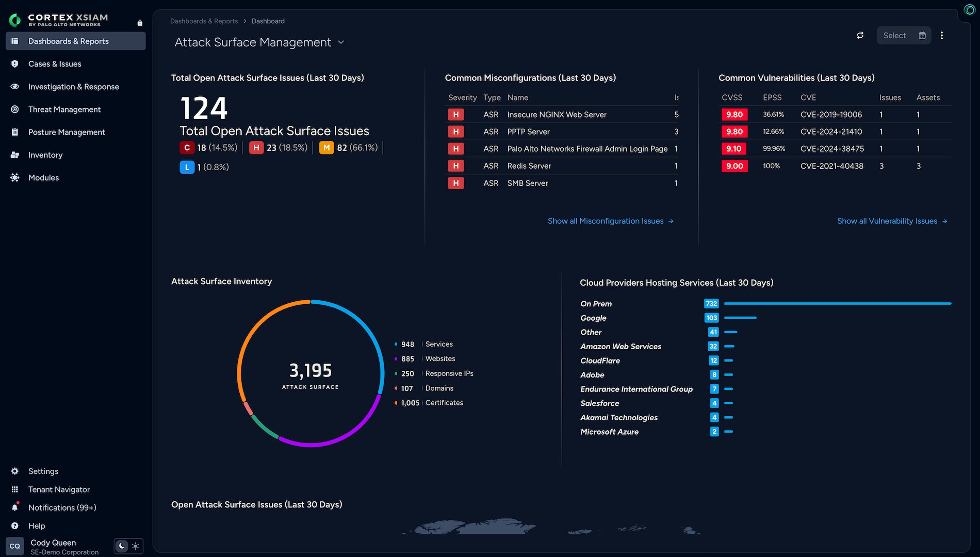This screenshot has height=557, width=980.
Task: Open Notifications bell icon
Action: [15, 507]
